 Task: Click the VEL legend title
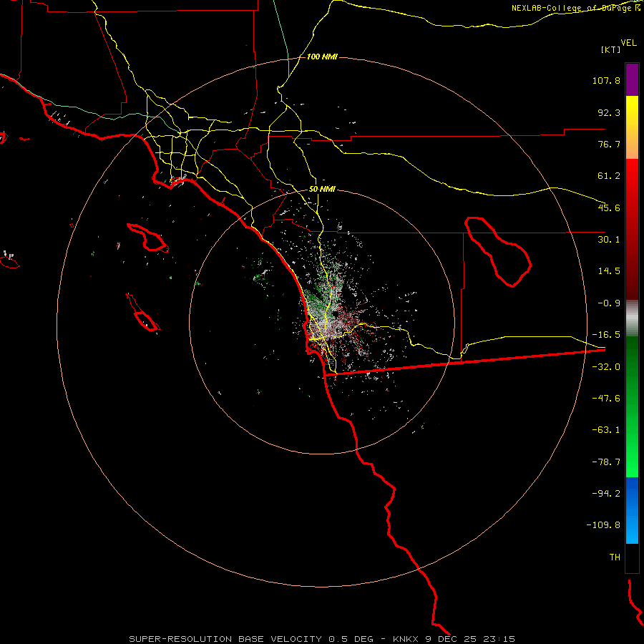pyautogui.click(x=628, y=42)
